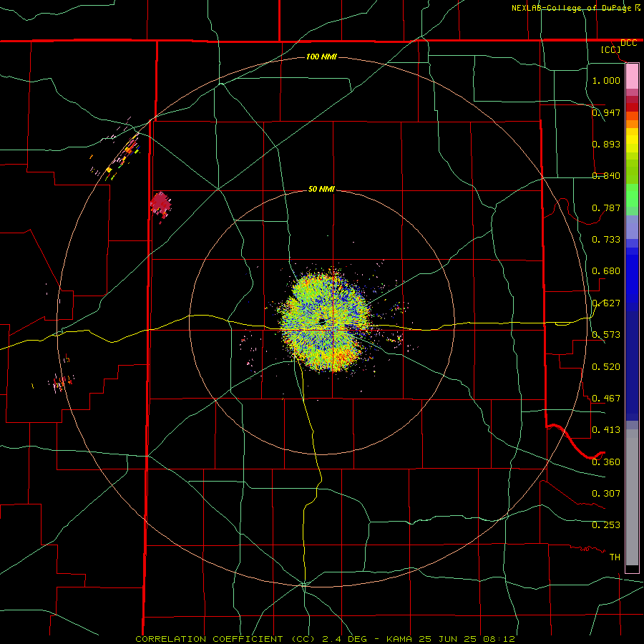The image size is (644, 644).
Task: Click the KAMA radar site center dot
Action: [321, 321]
